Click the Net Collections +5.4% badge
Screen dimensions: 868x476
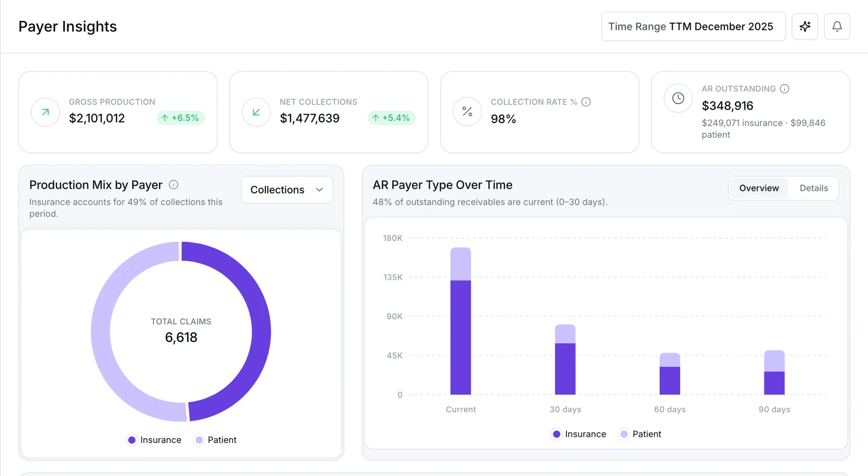391,118
